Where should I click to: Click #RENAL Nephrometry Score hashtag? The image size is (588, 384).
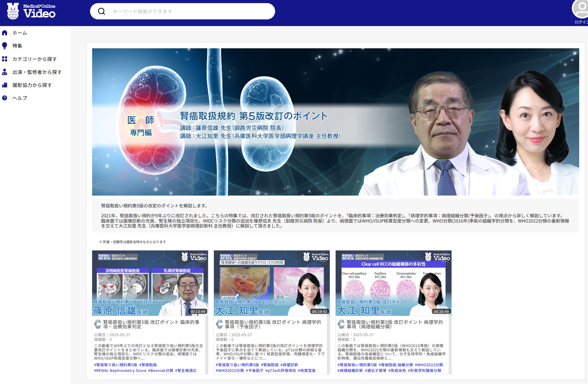pyautogui.click(x=120, y=370)
